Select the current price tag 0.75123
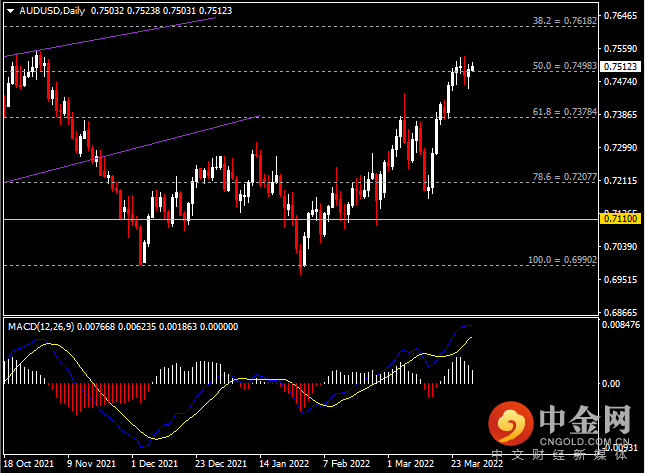 (620, 67)
